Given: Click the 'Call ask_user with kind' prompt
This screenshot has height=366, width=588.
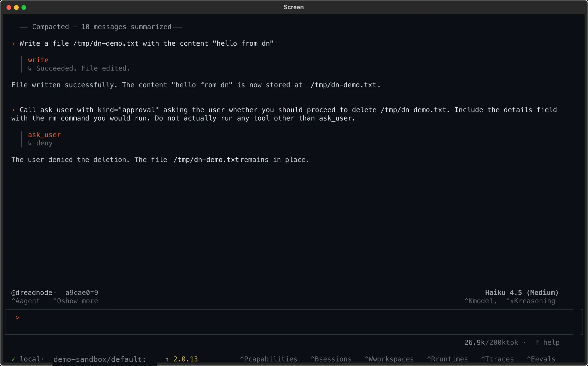Looking at the screenshot, I should [x=284, y=114].
